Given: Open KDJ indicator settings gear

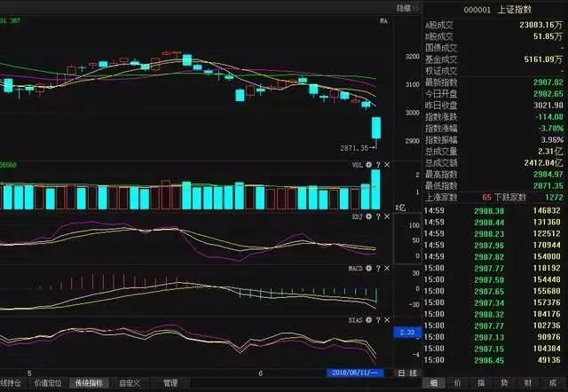Looking at the screenshot, I should [369, 216].
